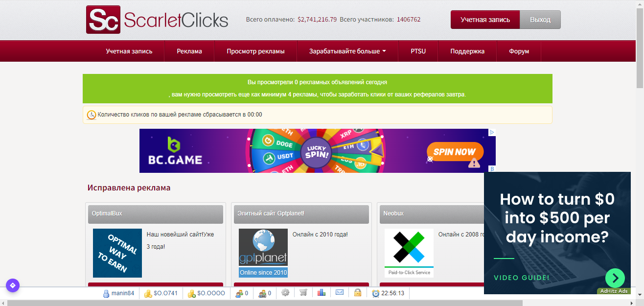
Task: Click the rented referrals icon showing 0
Action: pyautogui.click(x=262, y=293)
